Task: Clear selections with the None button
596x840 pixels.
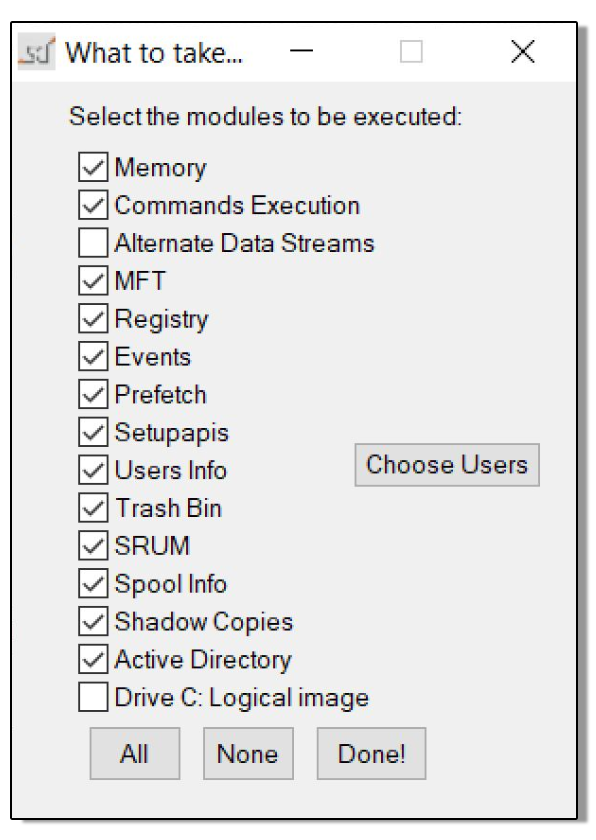Action: tap(248, 753)
